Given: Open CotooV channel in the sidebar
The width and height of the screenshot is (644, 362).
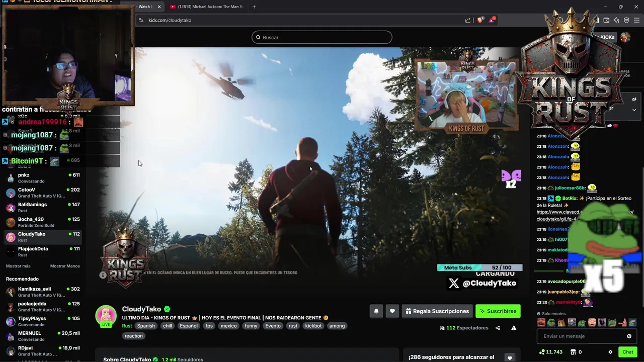Looking at the screenshot, I should pyautogui.click(x=43, y=193).
